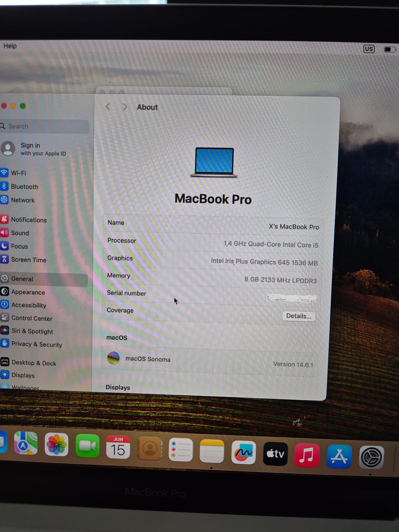The width and height of the screenshot is (399, 532).
Task: Open Photos app in Dock
Action: point(57,444)
